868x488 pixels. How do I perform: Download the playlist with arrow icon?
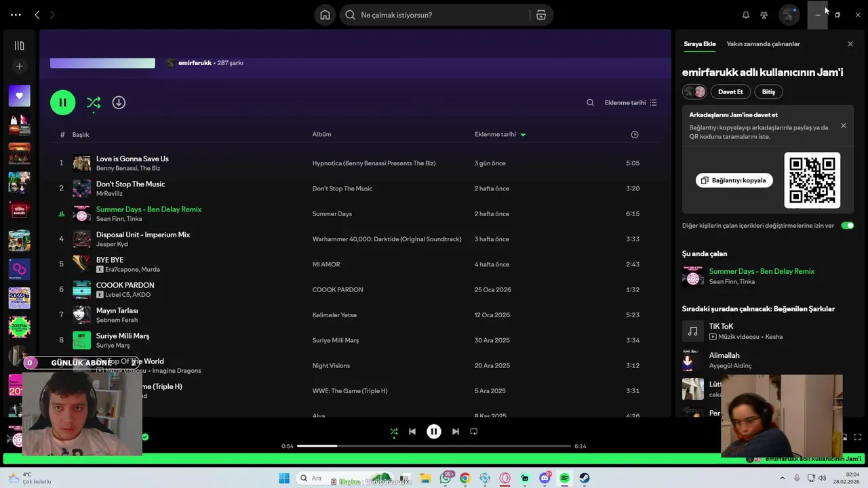pyautogui.click(x=119, y=102)
